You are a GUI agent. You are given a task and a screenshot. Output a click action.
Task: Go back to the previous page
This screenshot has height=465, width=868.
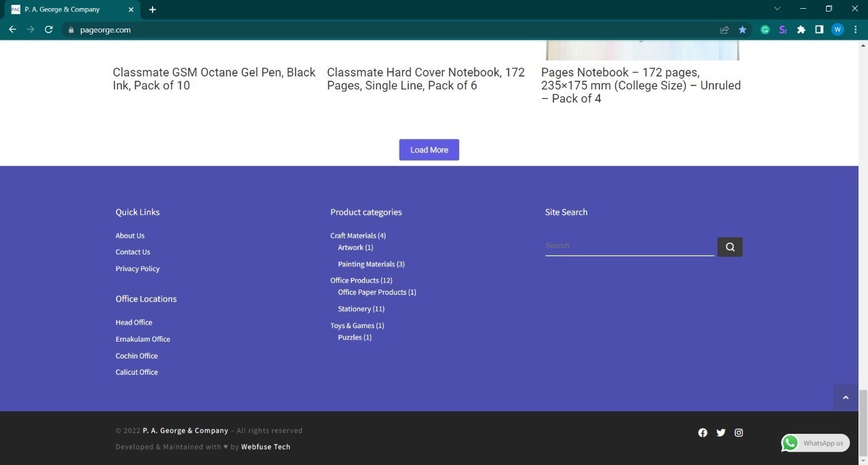point(12,30)
